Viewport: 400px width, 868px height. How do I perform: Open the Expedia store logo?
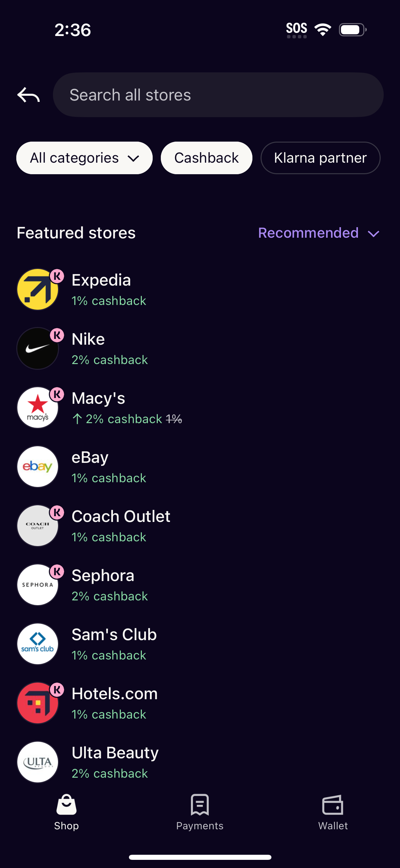pos(38,289)
